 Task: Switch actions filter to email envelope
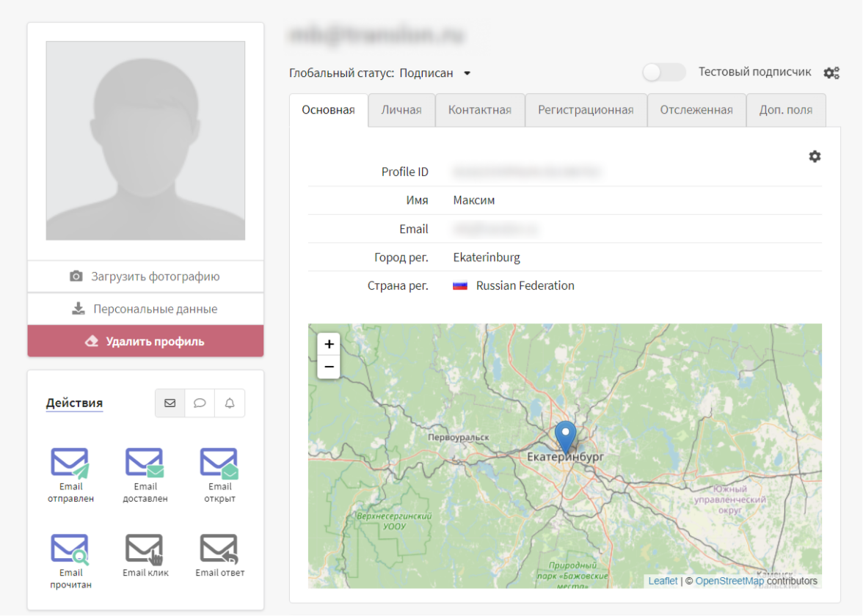(170, 403)
